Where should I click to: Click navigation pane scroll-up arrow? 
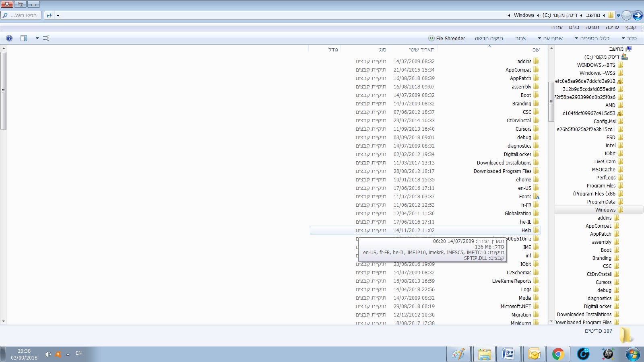551,48
